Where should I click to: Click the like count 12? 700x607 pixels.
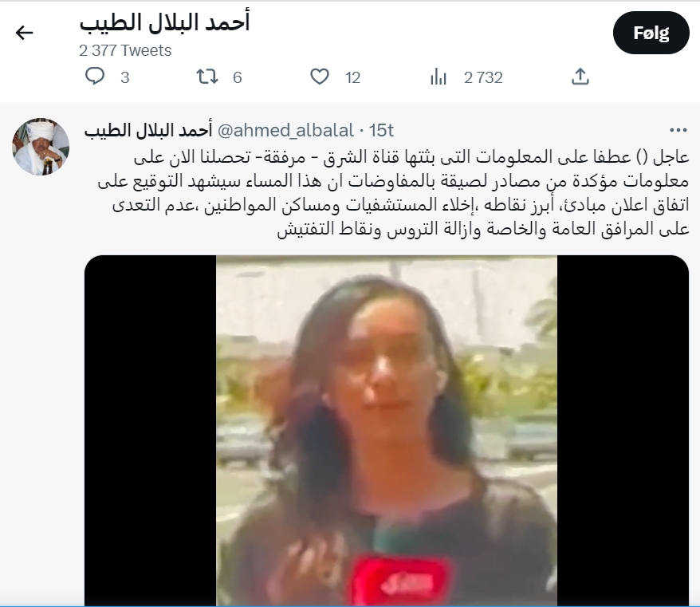pyautogui.click(x=352, y=77)
